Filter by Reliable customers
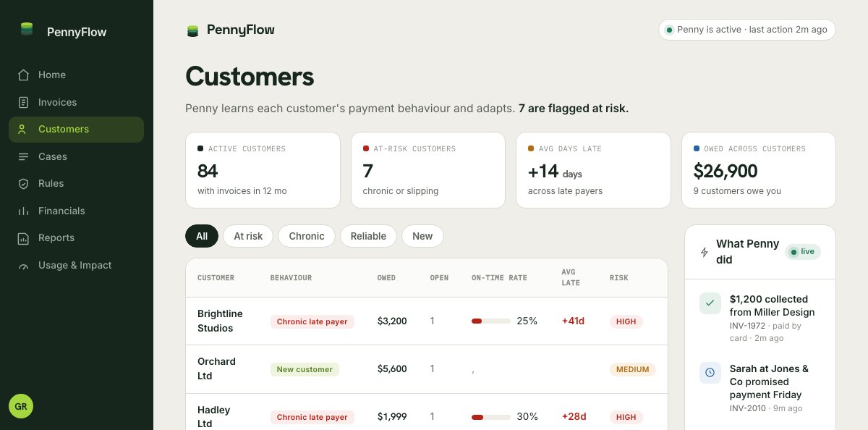Screen dimensions: 868x430 (368, 236)
